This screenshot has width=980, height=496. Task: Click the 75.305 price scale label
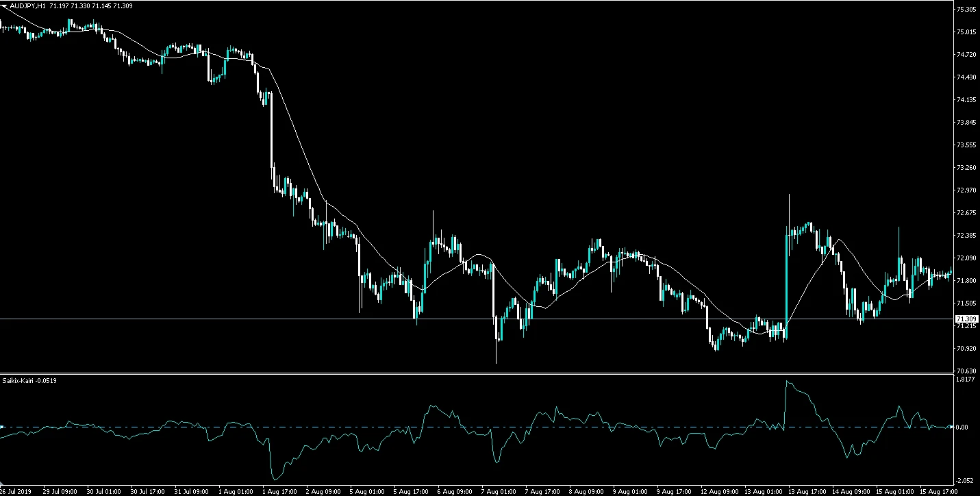966,10
